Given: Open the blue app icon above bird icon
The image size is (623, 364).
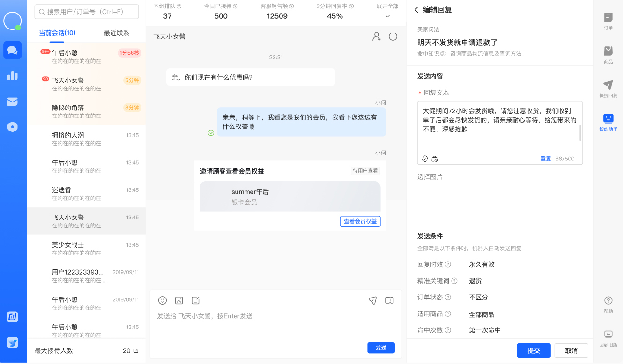Looking at the screenshot, I should [13, 317].
